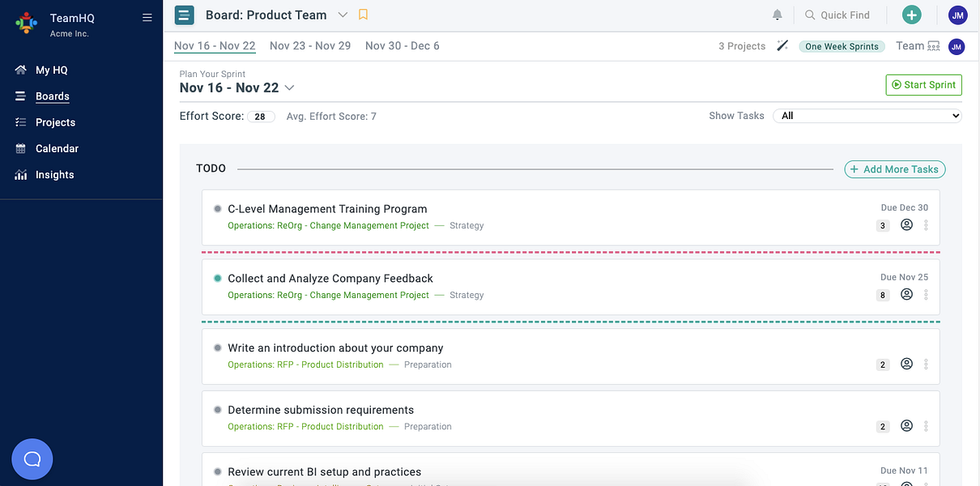
Task: Open ReOrg project link under C-Level Management Training
Action: coord(328,225)
